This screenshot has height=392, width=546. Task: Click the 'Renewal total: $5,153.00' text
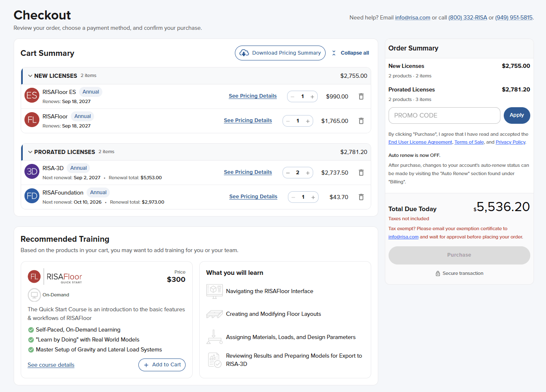pos(135,178)
